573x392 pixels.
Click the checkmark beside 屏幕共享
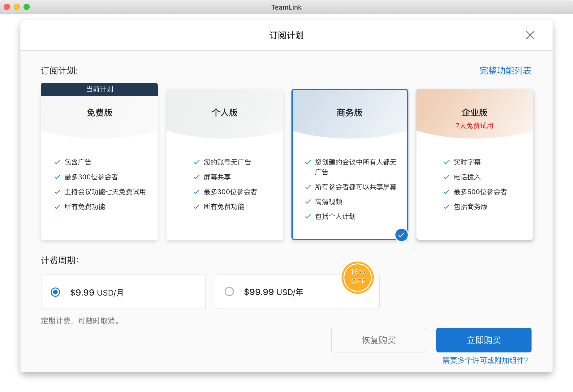coord(196,177)
